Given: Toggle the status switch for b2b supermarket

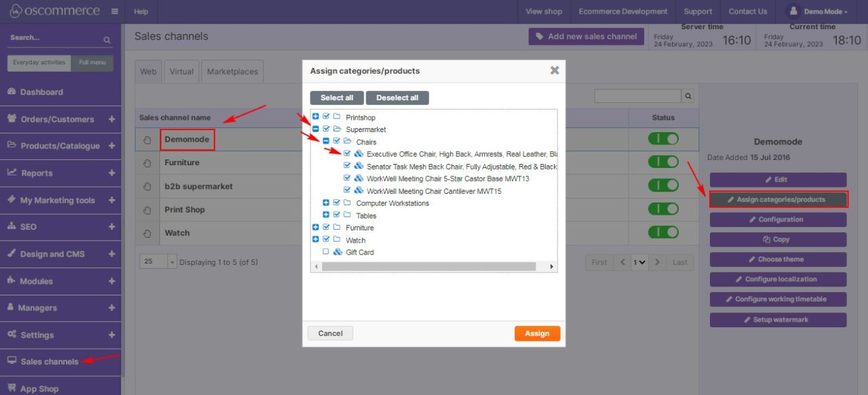Looking at the screenshot, I should (663, 186).
